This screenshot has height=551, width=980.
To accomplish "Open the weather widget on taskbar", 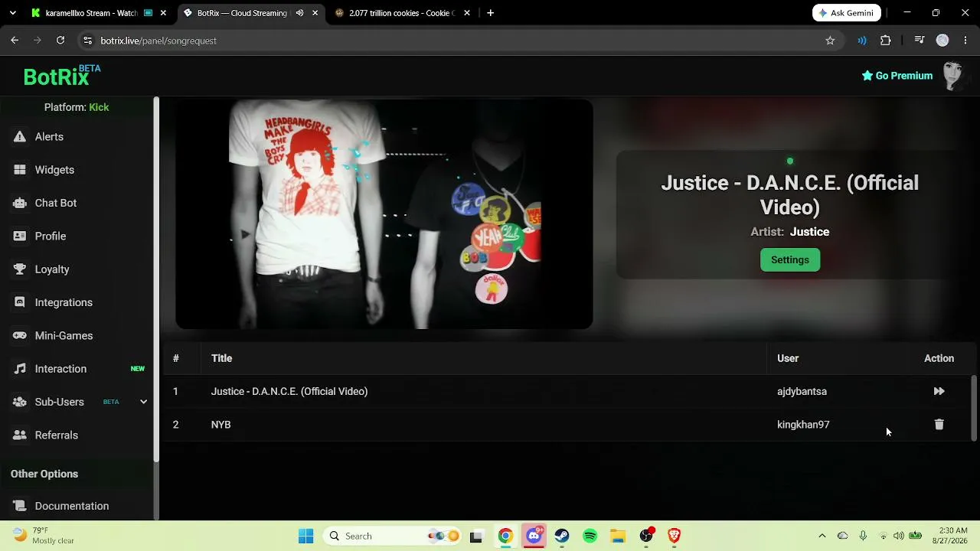I will point(44,536).
